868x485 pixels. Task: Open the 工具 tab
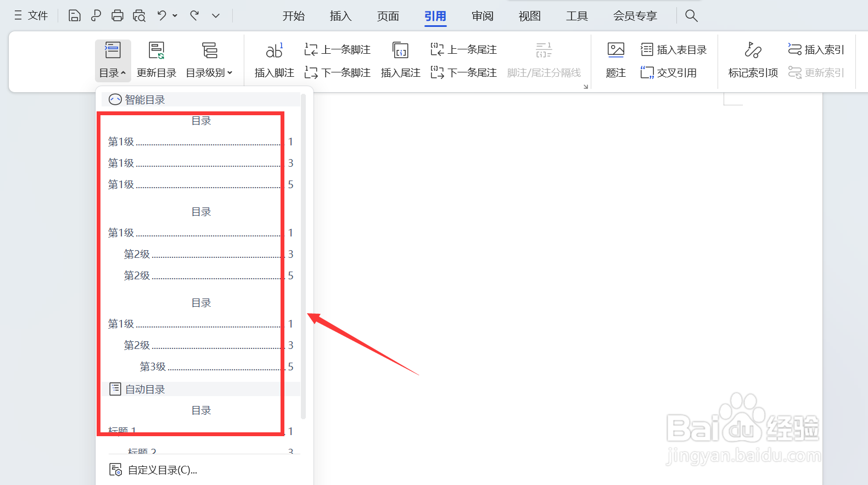(577, 16)
